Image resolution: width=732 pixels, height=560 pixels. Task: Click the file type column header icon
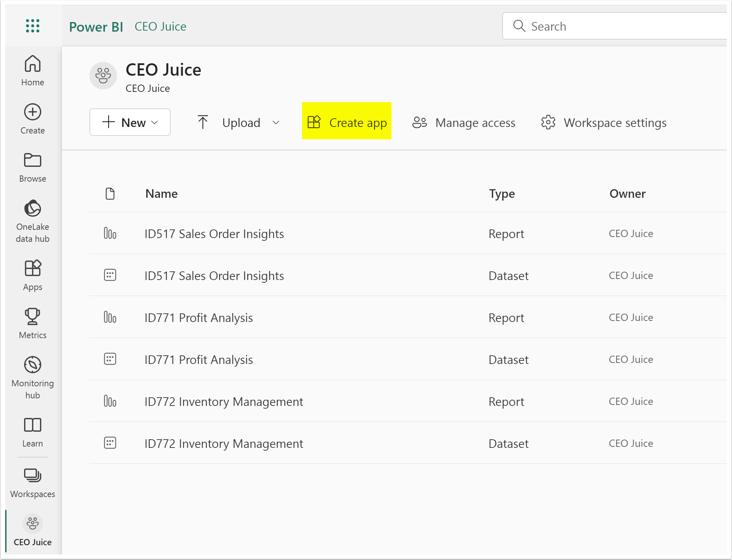pos(110,194)
